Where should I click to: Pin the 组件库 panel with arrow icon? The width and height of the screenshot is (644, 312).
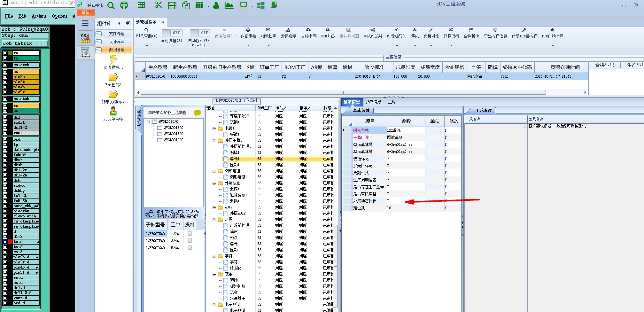pos(128,23)
